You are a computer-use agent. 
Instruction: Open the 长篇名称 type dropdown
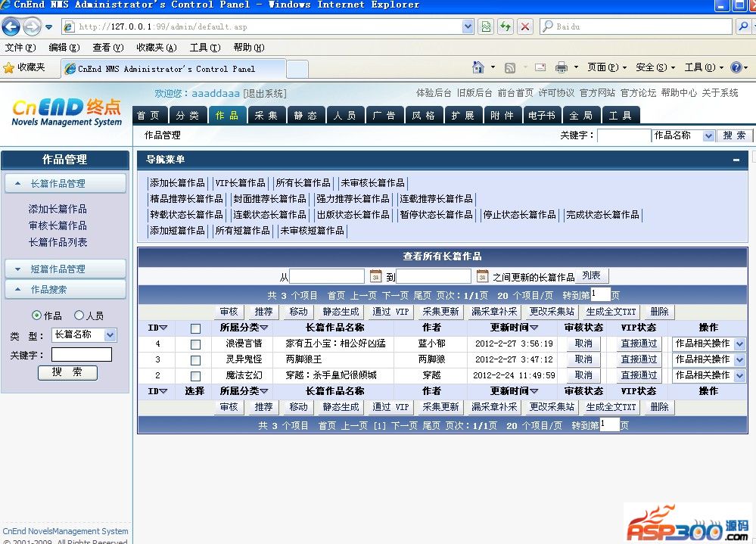[110, 335]
